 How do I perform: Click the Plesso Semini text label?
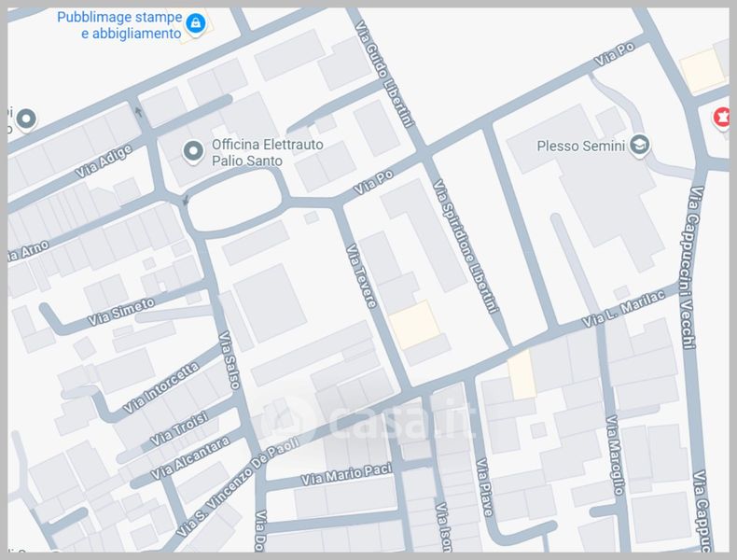(580, 146)
